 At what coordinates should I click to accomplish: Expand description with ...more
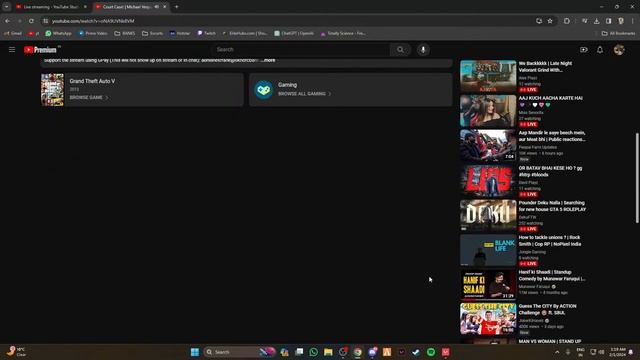point(268,60)
